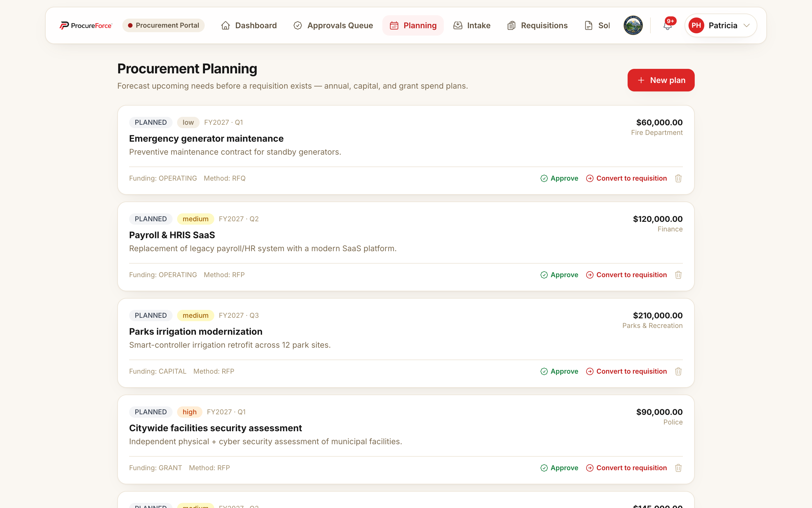The width and height of the screenshot is (812, 508).
Task: Open the truncated Sol nav item
Action: coord(597,25)
